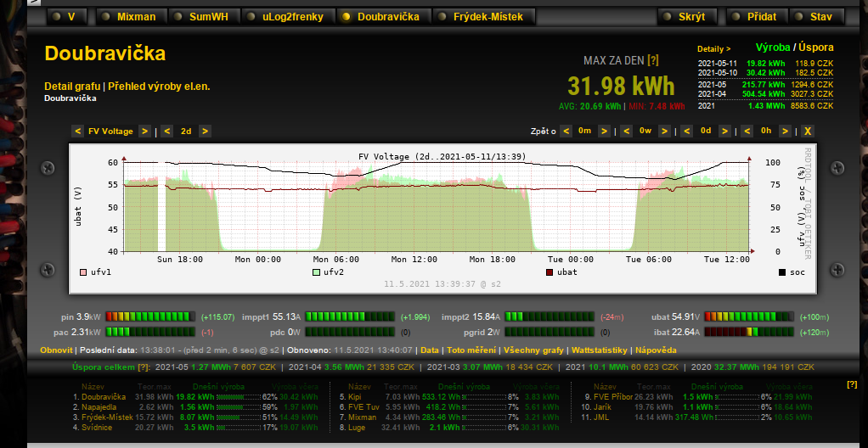This screenshot has width=868, height=448.
Task: Open the Frýdek-Místek tab
Action: point(487,17)
